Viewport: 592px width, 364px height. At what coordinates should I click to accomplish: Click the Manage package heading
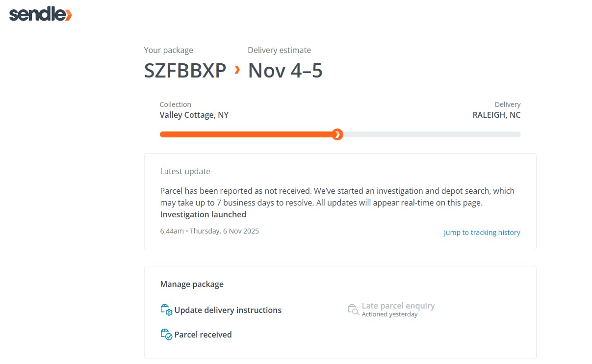click(x=192, y=284)
